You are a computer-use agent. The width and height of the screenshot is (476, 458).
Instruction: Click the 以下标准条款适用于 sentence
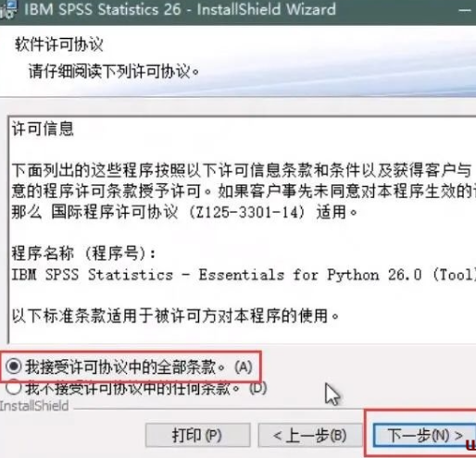175,316
